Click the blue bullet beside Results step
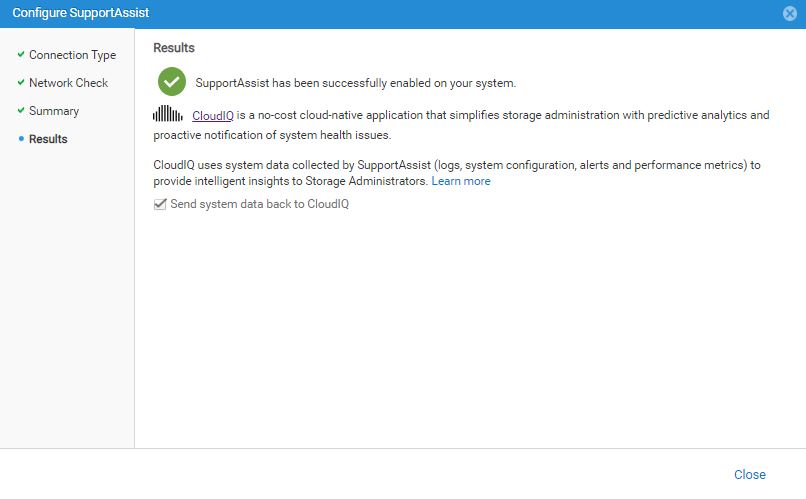 click(20, 139)
